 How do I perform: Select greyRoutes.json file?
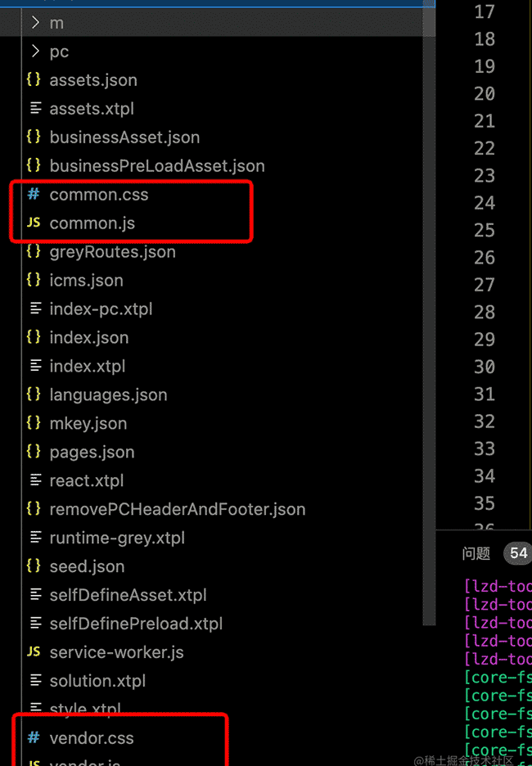112,252
